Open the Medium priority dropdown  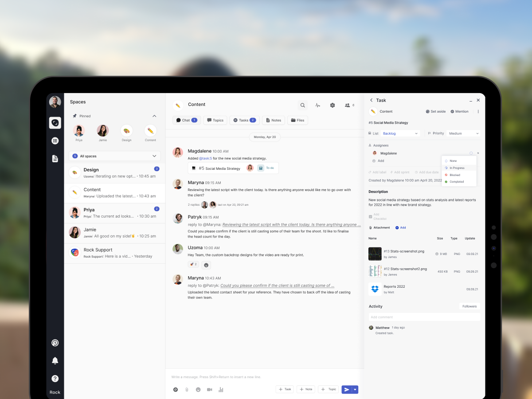click(463, 133)
